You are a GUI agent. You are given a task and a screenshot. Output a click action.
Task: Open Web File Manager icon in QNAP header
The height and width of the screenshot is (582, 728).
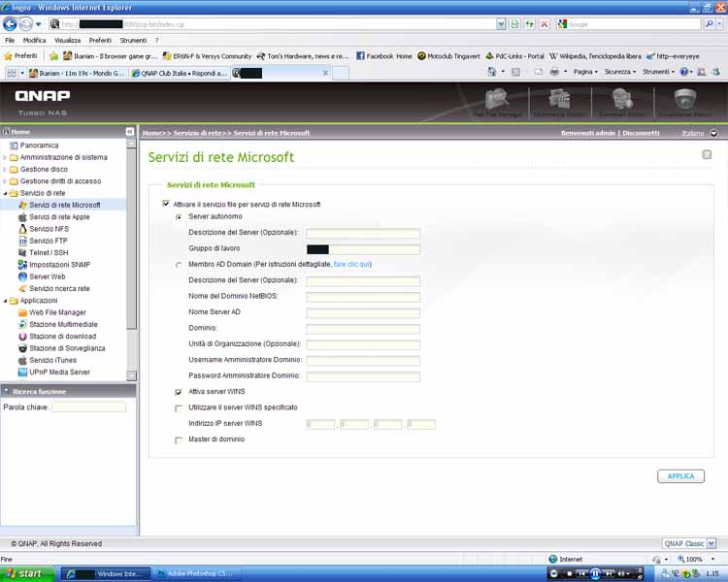pyautogui.click(x=497, y=102)
